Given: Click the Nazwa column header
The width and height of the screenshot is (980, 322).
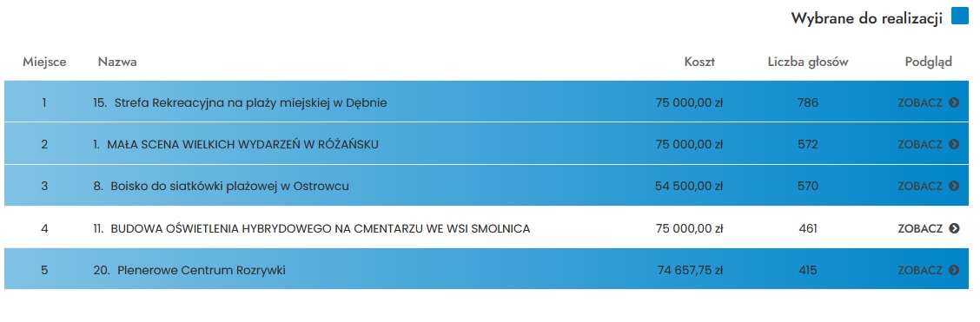Looking at the screenshot, I should coord(117,62).
